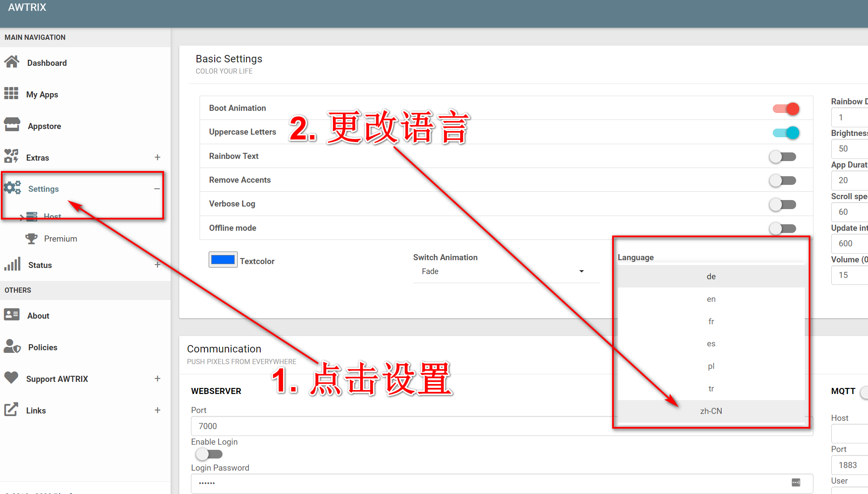Click the Extras icon in sidebar
Viewport: 868px width, 494px height.
tap(11, 157)
